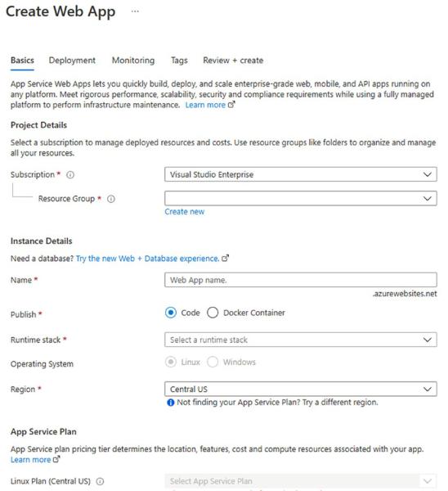Switch to the Deployment tab
This screenshot has height=491, width=448.
[72, 61]
